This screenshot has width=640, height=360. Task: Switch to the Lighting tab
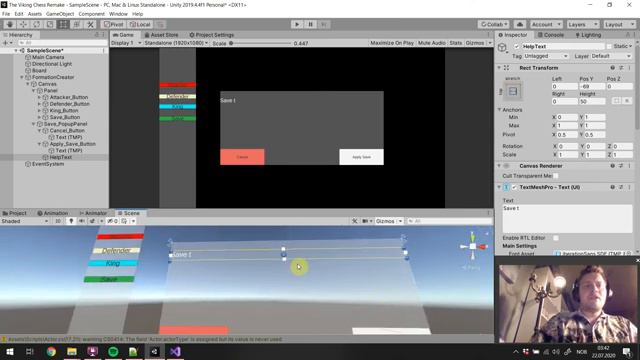tap(588, 35)
